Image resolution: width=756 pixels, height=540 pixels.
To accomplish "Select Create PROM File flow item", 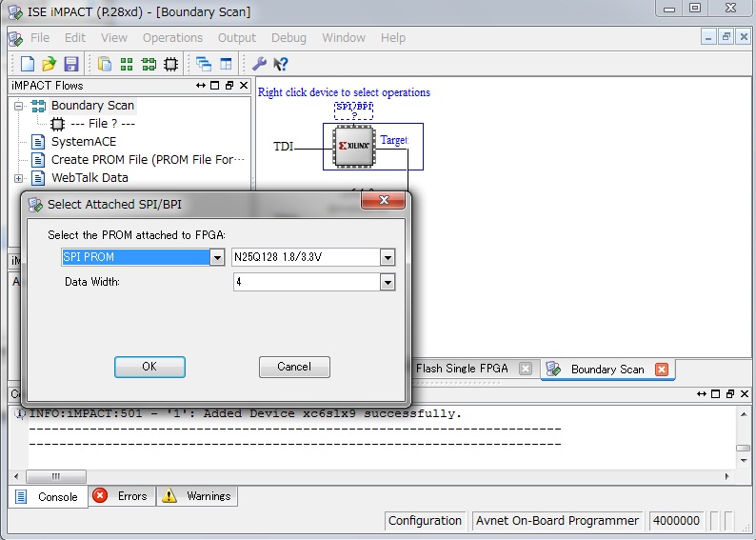I will click(x=148, y=160).
